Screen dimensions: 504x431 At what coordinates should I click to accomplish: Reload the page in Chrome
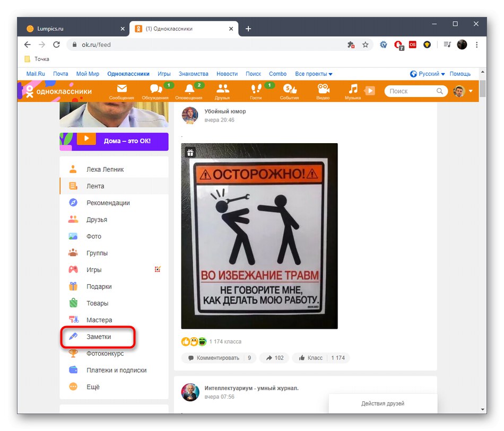click(x=57, y=45)
